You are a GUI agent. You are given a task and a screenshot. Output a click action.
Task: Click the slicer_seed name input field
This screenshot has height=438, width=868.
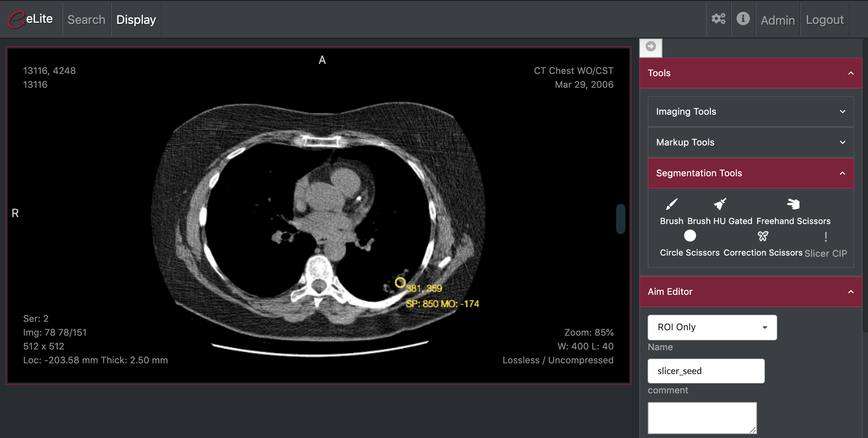coord(707,370)
